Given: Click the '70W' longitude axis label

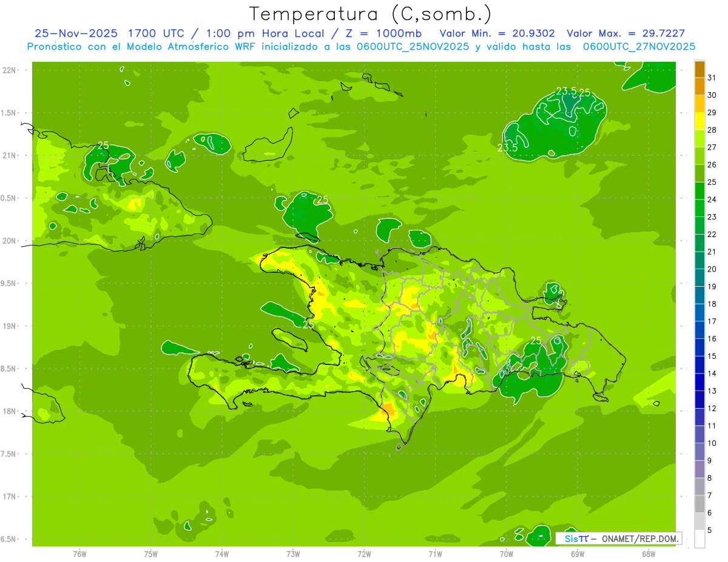Looking at the screenshot, I should tap(507, 554).
